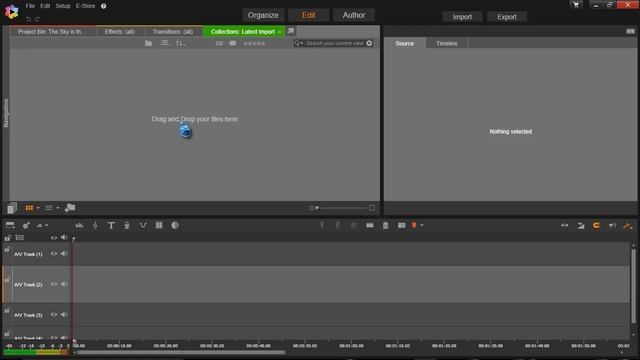The width and height of the screenshot is (640, 360).
Task: Toggle all tracks audio in header
Action: 64,238
